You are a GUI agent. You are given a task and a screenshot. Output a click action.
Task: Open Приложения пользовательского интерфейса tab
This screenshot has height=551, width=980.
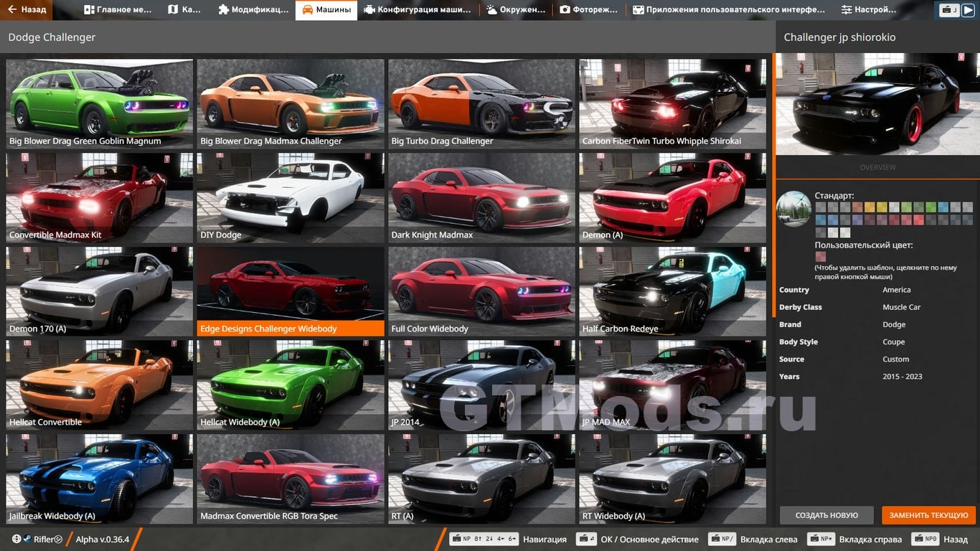[729, 10]
